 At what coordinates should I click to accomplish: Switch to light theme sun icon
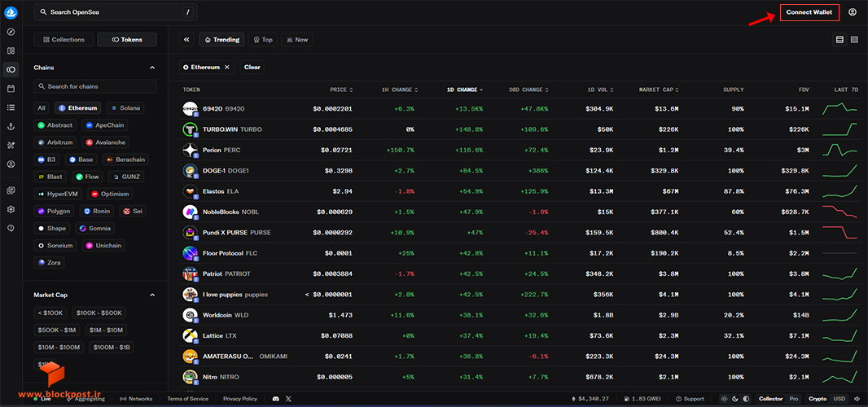click(725, 399)
